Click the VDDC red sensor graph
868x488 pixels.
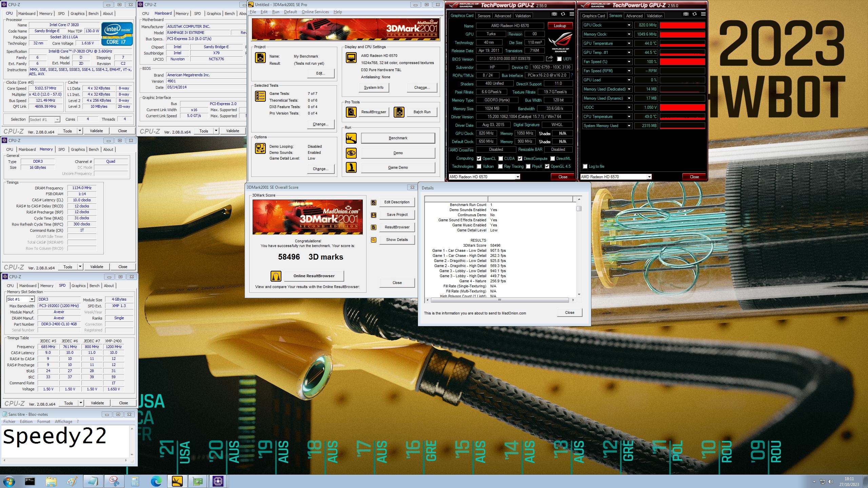coord(682,107)
